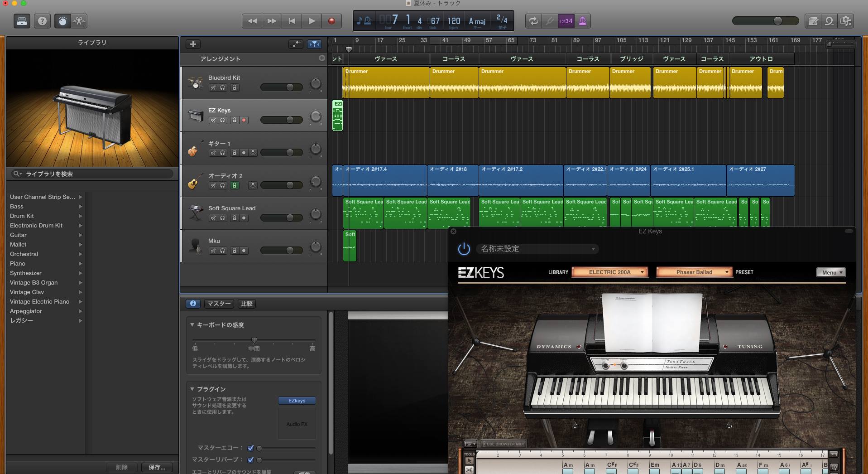This screenshot has height=474, width=868.
Task: Add arrangement marker with plus icon
Action: (321, 58)
